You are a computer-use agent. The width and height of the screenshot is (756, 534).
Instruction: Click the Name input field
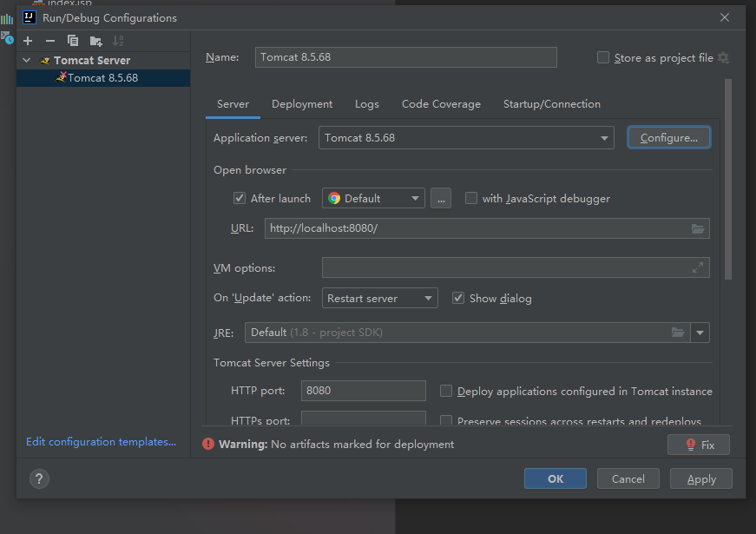coord(406,57)
